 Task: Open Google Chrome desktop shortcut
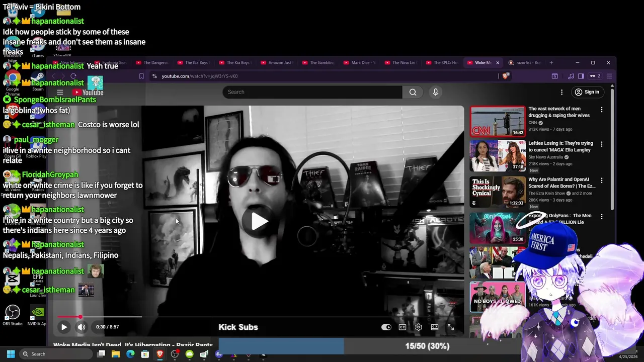[13, 83]
